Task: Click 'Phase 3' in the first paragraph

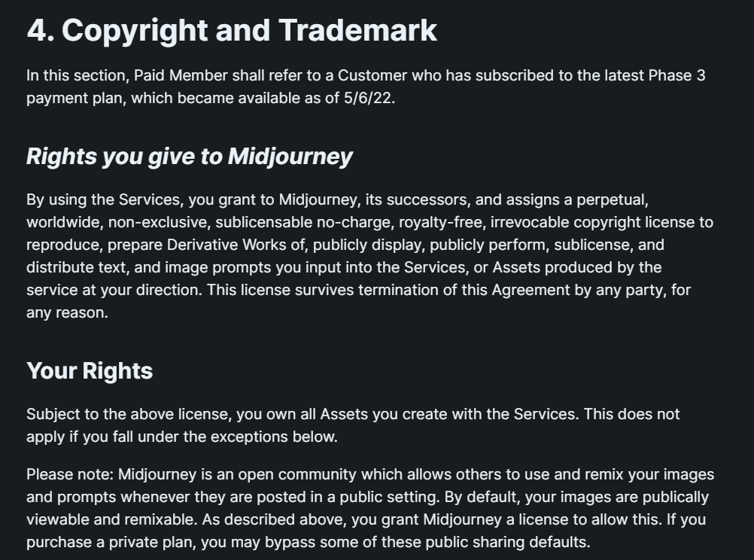Action: [x=677, y=75]
